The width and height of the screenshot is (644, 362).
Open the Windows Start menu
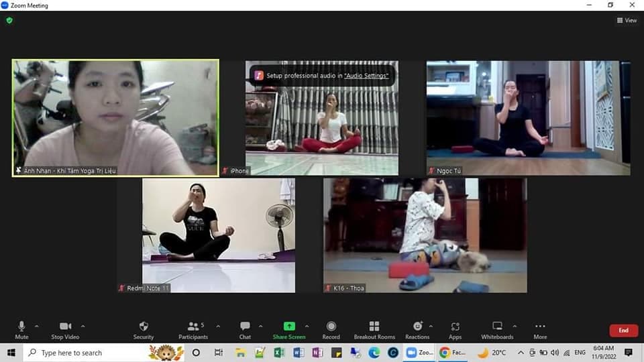(11, 353)
